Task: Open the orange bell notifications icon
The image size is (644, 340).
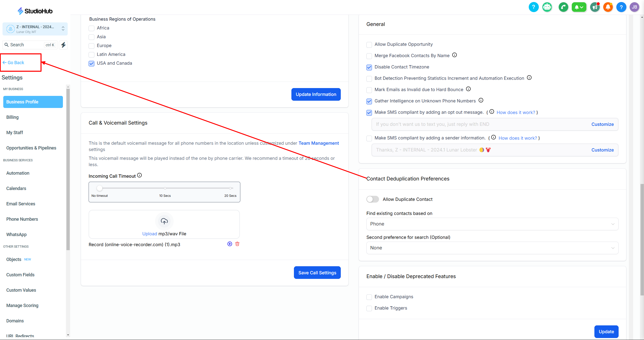Action: [x=608, y=7]
